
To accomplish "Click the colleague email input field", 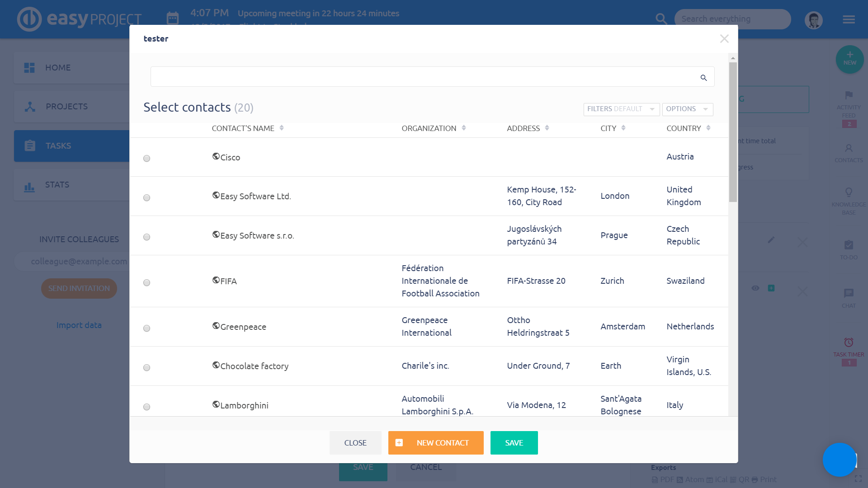I will [x=72, y=262].
